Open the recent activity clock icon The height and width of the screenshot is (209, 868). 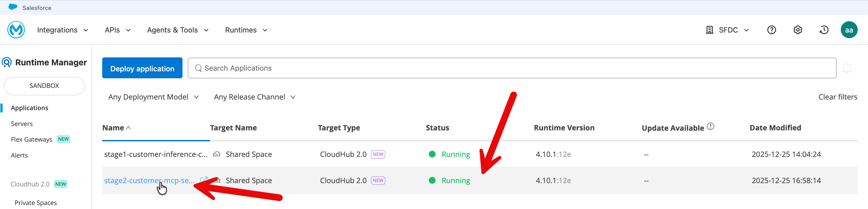[824, 30]
